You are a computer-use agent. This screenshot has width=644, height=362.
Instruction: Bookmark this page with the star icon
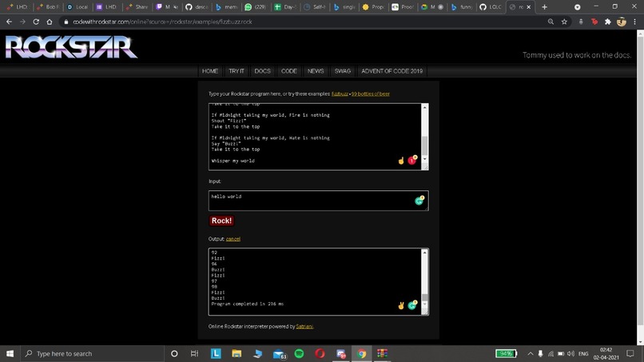(564, 22)
